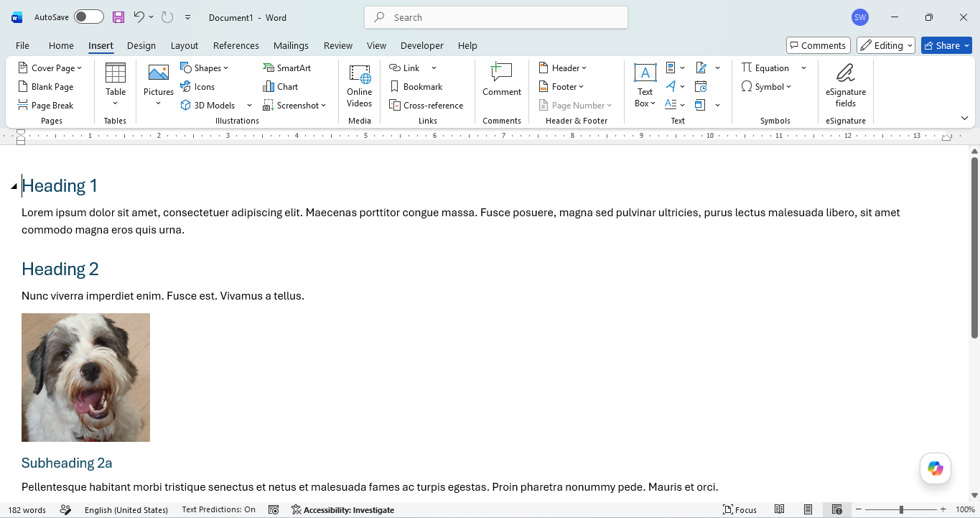Insert a Text Box
The width and height of the screenshot is (980, 518).
(x=645, y=85)
